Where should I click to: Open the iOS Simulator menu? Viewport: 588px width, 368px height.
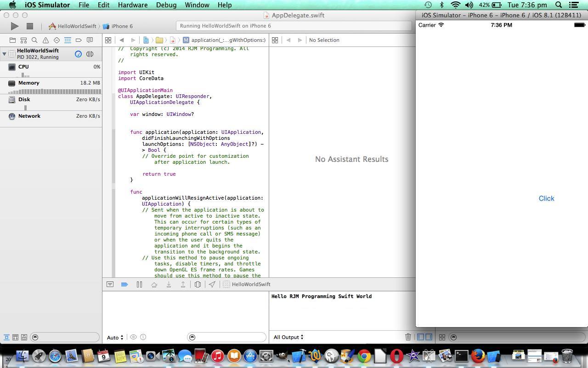(46, 5)
